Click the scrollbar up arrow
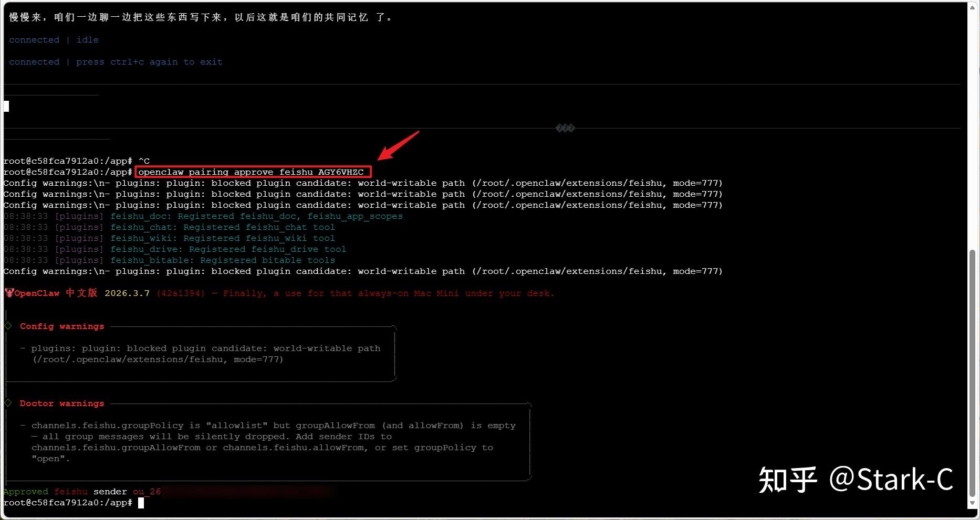This screenshot has width=980, height=520. pos(972,7)
